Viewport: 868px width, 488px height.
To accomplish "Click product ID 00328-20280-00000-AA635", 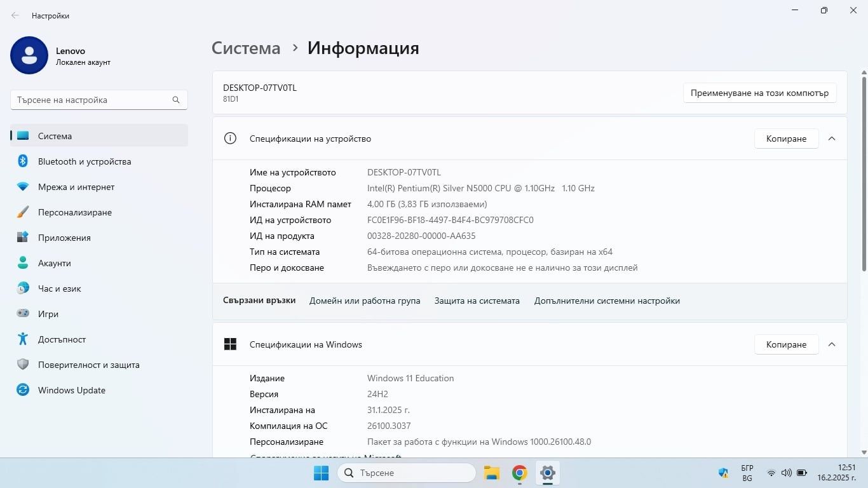I will 421,236.
